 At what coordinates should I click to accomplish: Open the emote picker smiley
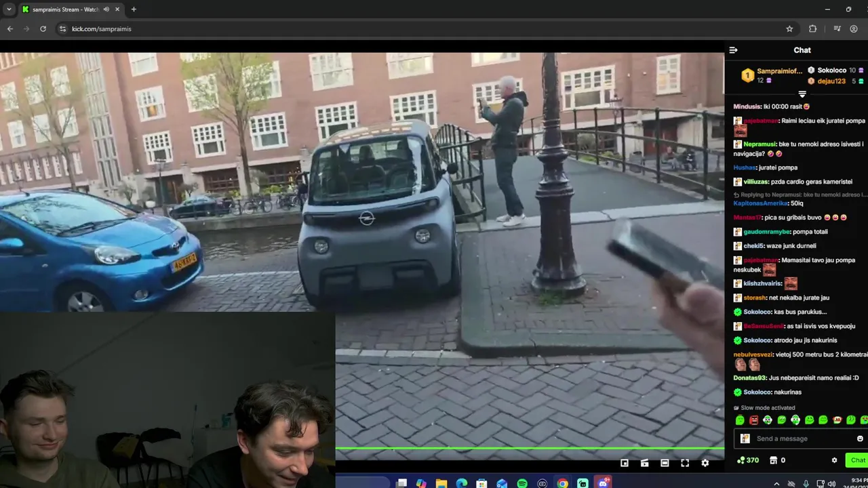pos(860,439)
